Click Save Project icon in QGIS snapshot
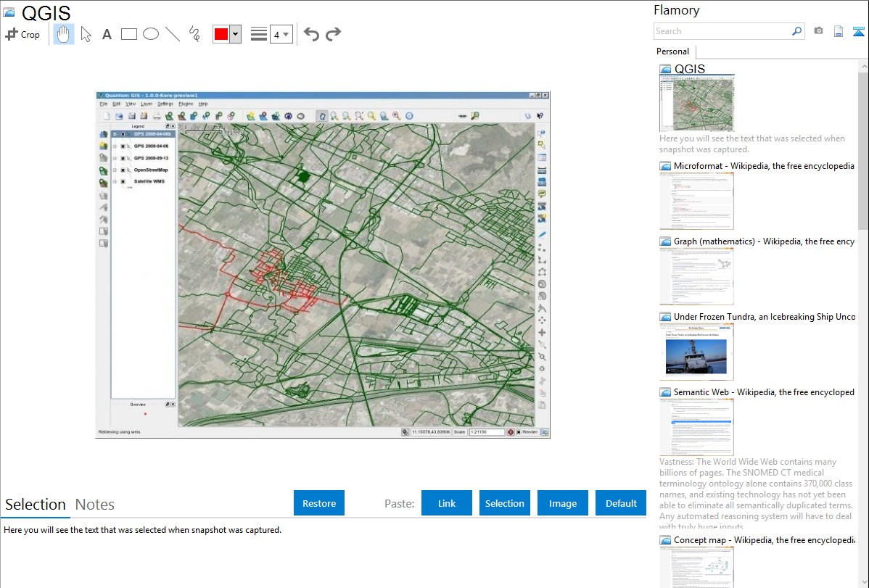Image resolution: width=869 pixels, height=588 pixels. point(131,116)
